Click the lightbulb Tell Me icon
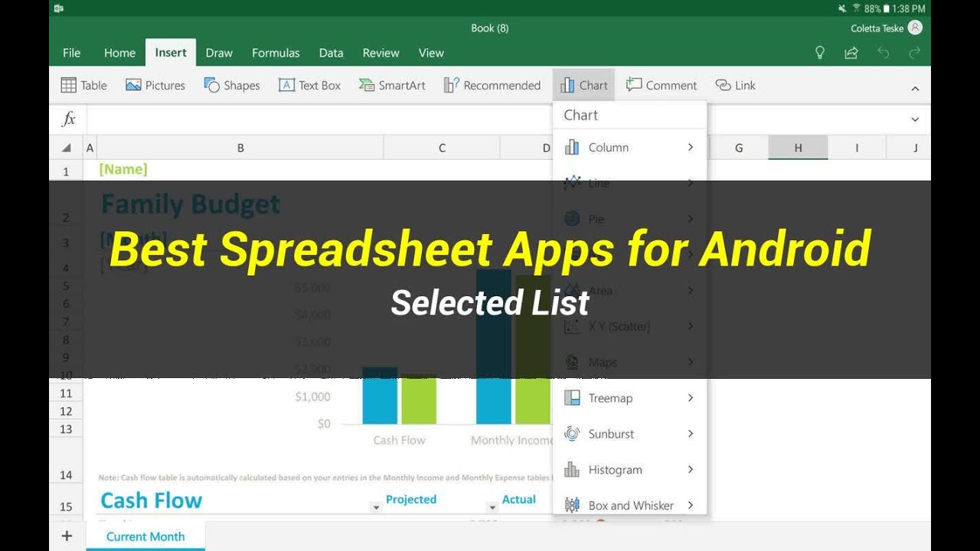 click(820, 53)
